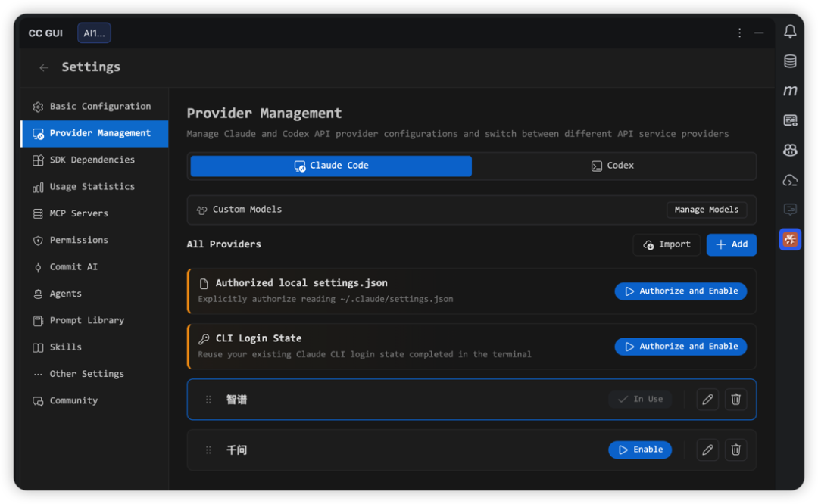This screenshot has width=818, height=504.
Task: Click the 'Explicitly authorize reading' description text
Action: [326, 299]
